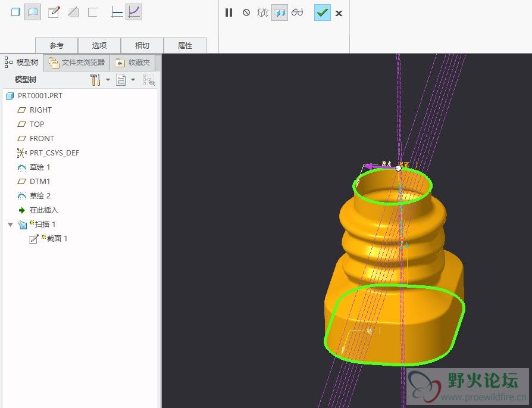This screenshot has width=532, height=408.
Task: Click the model tree show list icon
Action: (x=121, y=80)
